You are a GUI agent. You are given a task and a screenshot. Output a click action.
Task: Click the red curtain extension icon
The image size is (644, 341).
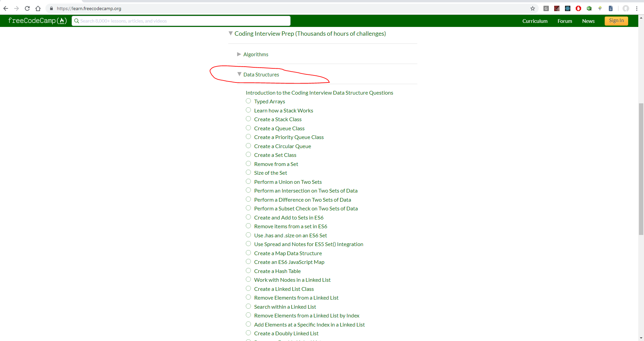557,8
